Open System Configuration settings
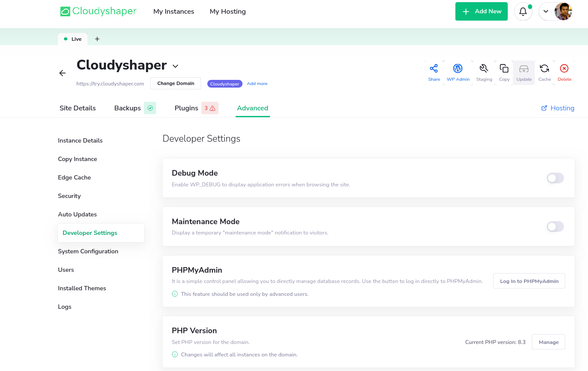 pyautogui.click(x=88, y=251)
